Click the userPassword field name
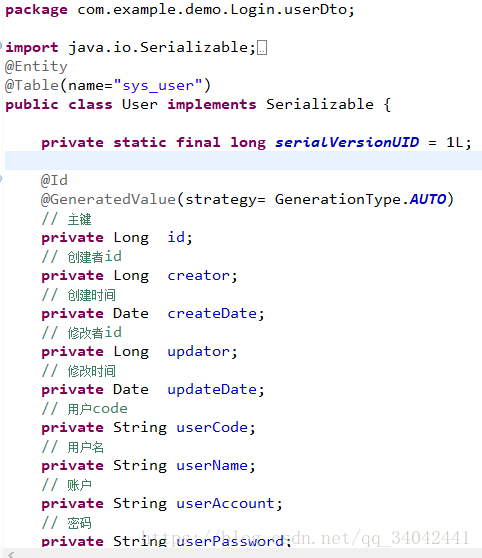 tap(230, 541)
